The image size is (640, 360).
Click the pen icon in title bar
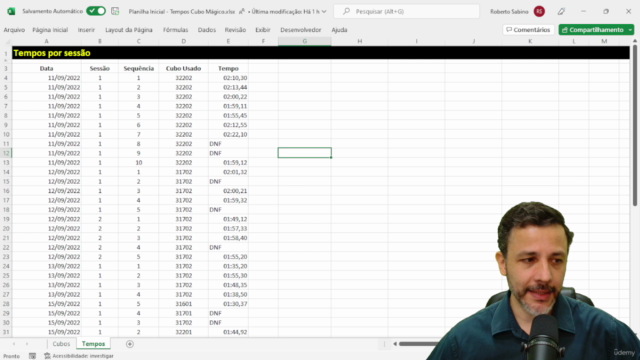pyautogui.click(x=561, y=11)
